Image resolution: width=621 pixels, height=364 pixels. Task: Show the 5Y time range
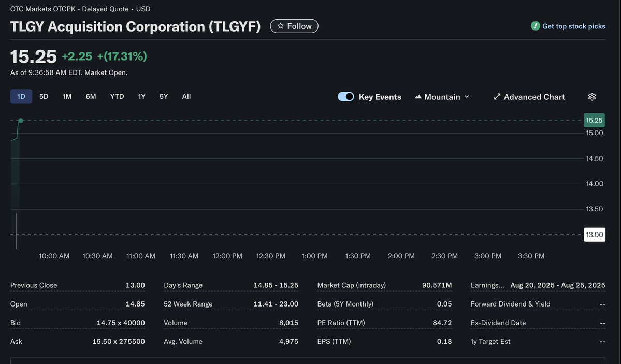pos(164,97)
